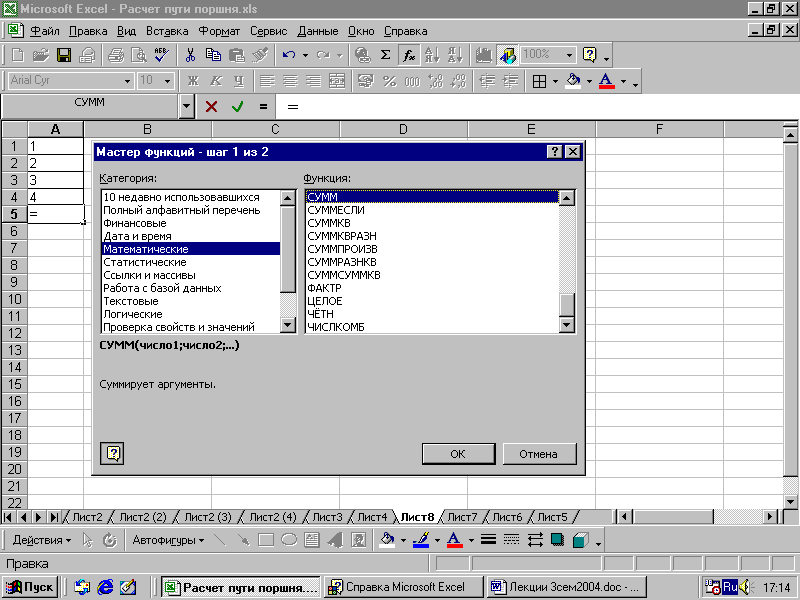
Task: Sort descending with the Z-A icon
Action: coord(455,55)
